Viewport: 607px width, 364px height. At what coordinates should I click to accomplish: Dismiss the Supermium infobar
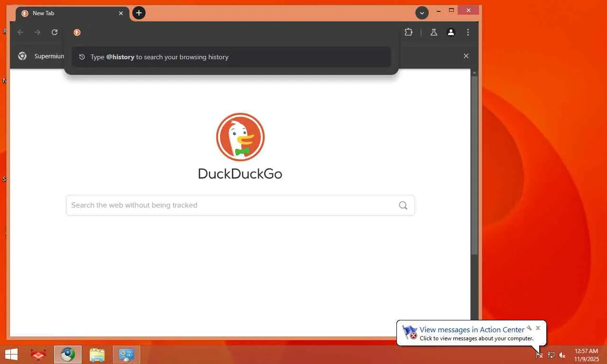point(466,56)
